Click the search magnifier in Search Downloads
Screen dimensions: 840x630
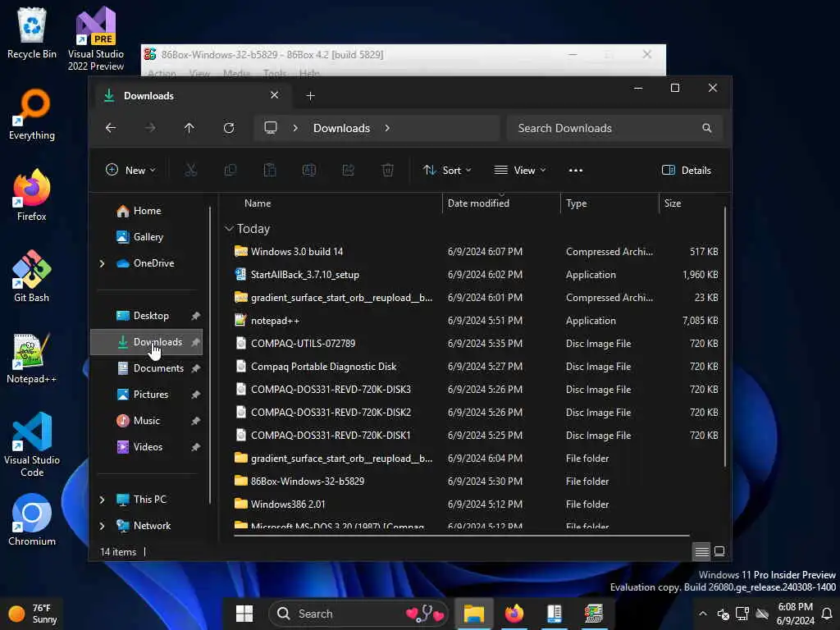click(x=706, y=128)
